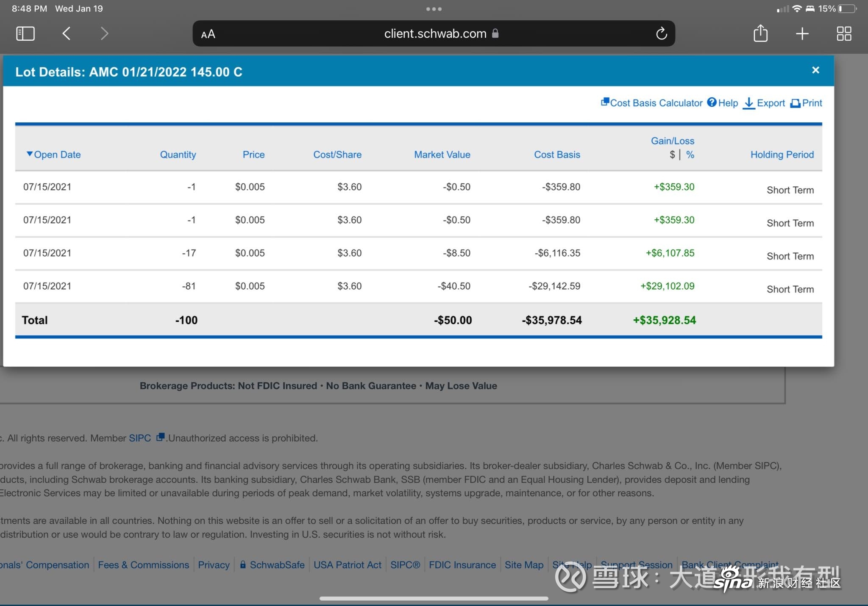The image size is (868, 606).
Task: Go back to previous page
Action: click(66, 33)
